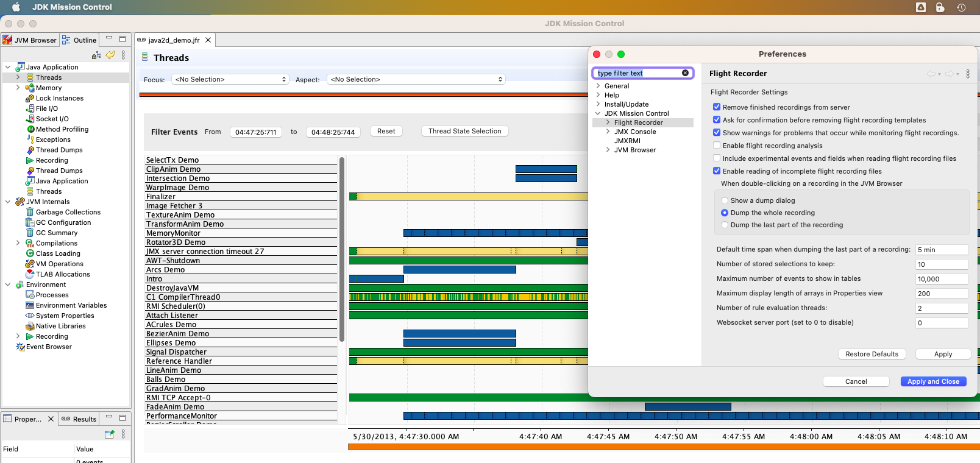
Task: Open the Outline view menu dots
Action: click(x=123, y=55)
